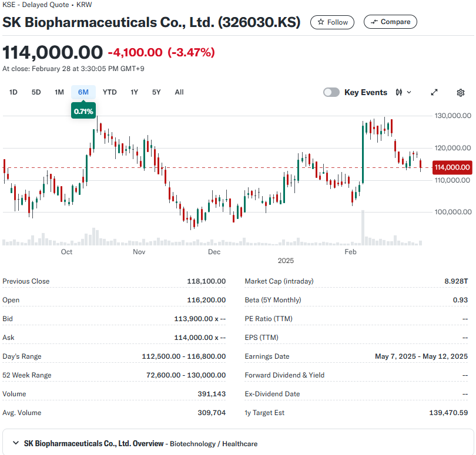Select the 1D chart range

pos(13,92)
